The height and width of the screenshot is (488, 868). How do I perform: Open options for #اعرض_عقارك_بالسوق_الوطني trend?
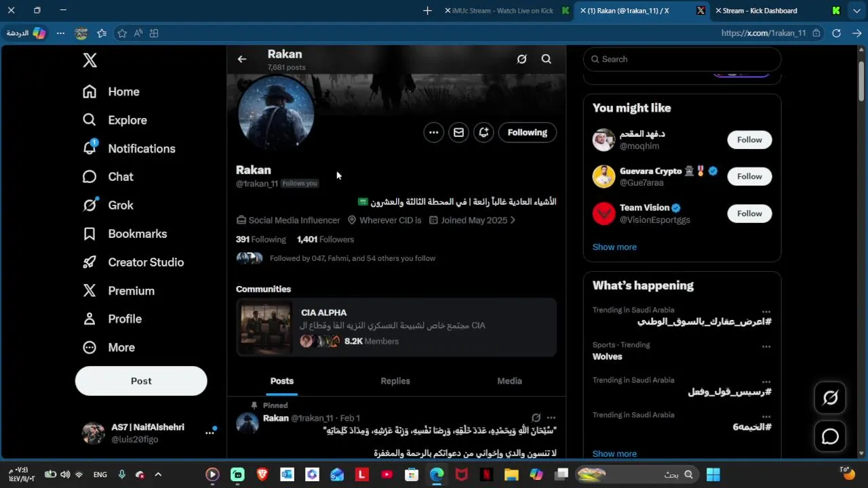tap(766, 312)
